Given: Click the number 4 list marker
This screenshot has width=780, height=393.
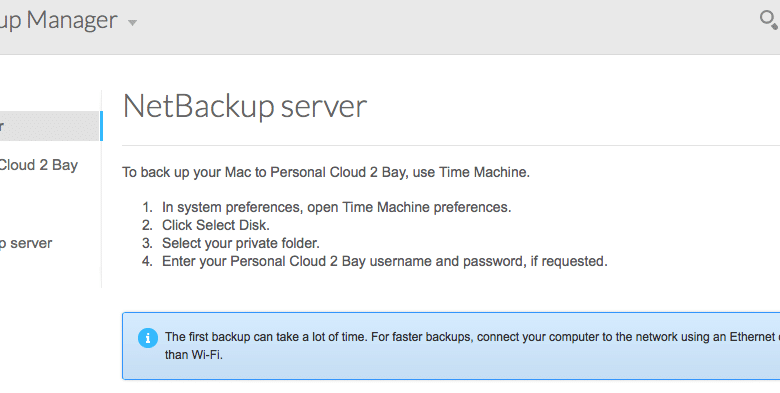Looking at the screenshot, I should tap(147, 261).
